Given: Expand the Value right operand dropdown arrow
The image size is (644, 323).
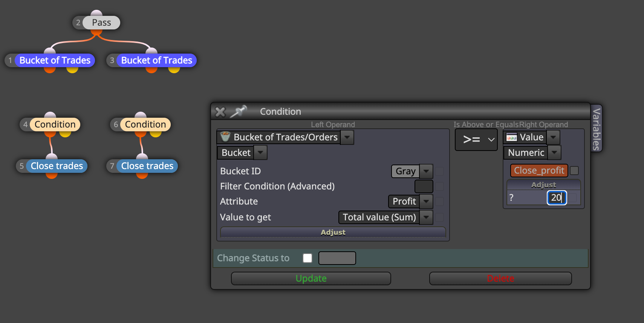Looking at the screenshot, I should pos(553,137).
